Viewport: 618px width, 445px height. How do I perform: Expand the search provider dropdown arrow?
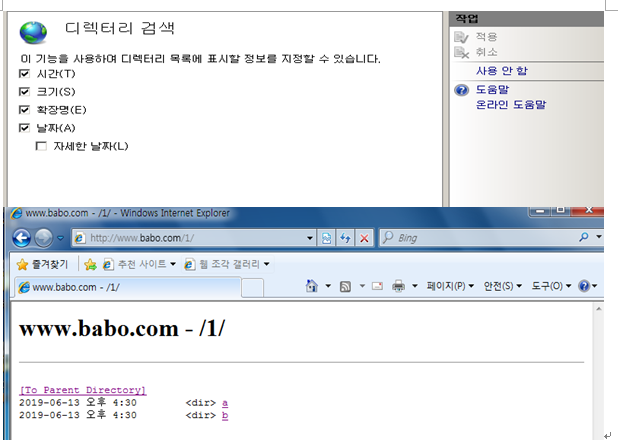(599, 237)
